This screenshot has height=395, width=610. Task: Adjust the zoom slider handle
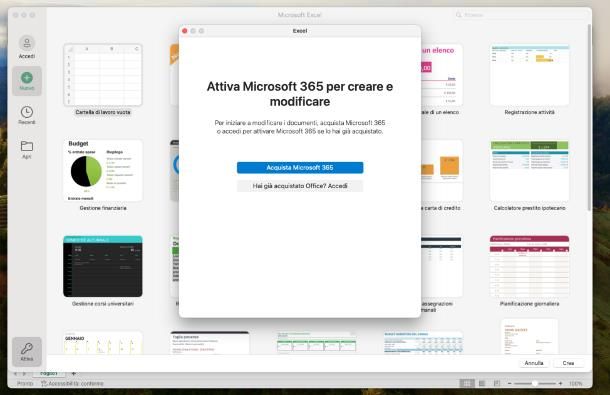pyautogui.click(x=535, y=383)
